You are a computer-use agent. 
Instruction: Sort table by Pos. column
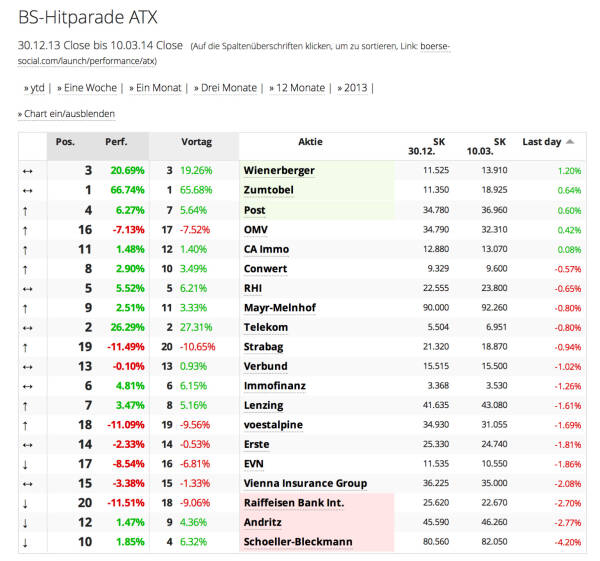coord(65,142)
